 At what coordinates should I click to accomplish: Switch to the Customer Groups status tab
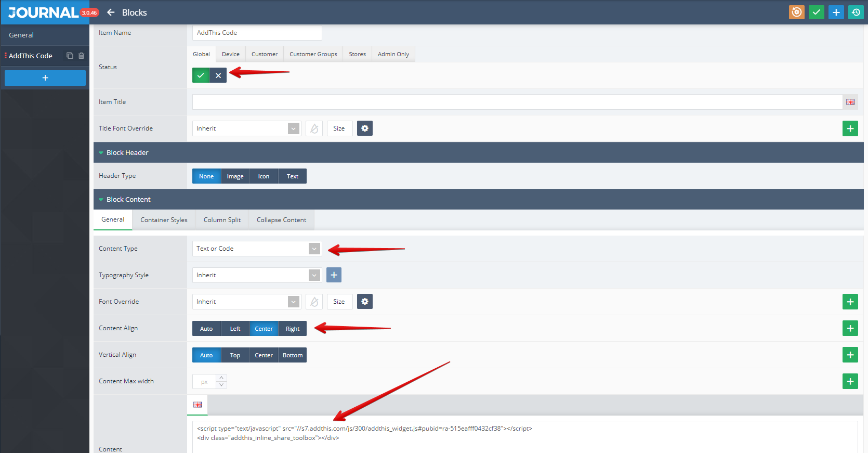point(313,54)
